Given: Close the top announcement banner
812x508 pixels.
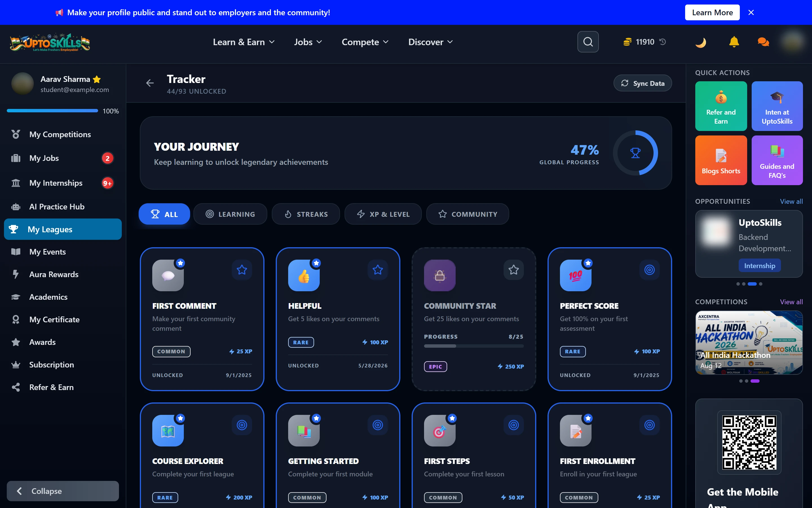Looking at the screenshot, I should (x=751, y=12).
